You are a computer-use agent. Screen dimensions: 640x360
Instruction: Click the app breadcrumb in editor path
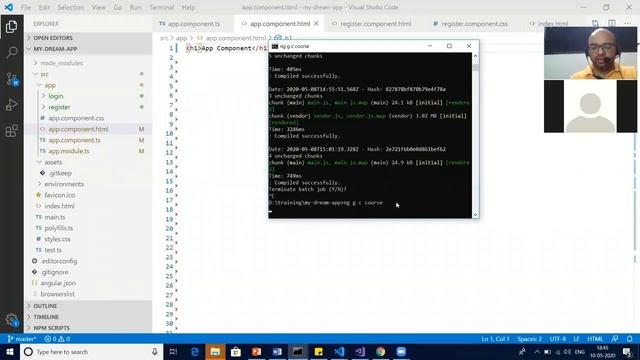[181, 38]
